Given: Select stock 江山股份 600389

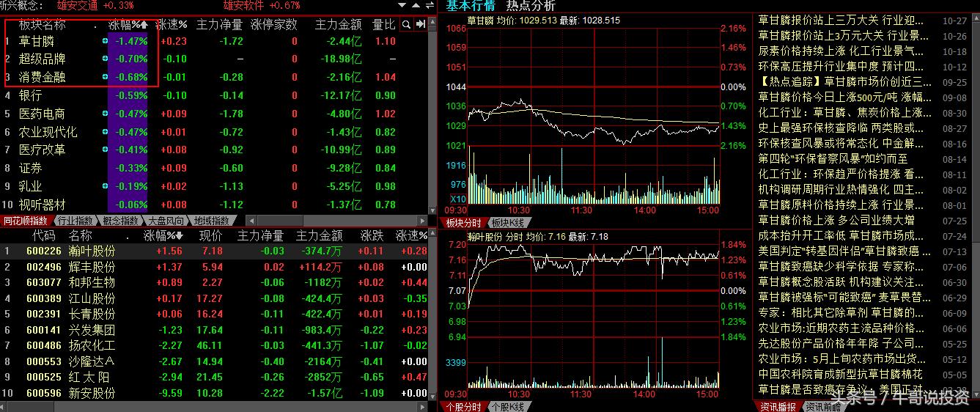Looking at the screenshot, I should click(214, 298).
